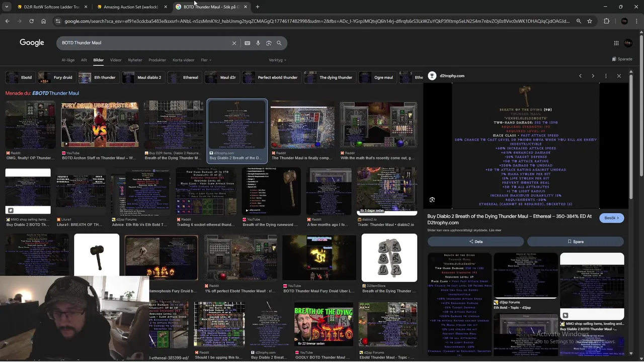The height and width of the screenshot is (362, 644).
Task: Reload the current page
Action: pos(31,21)
